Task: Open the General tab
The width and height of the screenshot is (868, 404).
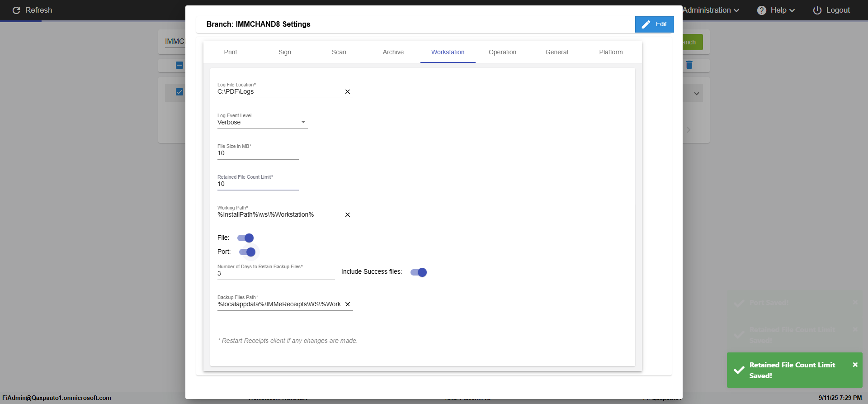Action: pyautogui.click(x=557, y=52)
